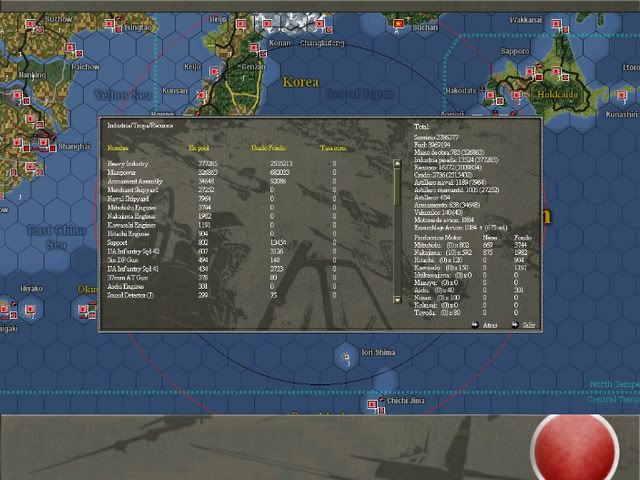The width and height of the screenshot is (640, 480).
Task: Click the scrollbar up arrow in the pool list
Action: click(x=397, y=164)
